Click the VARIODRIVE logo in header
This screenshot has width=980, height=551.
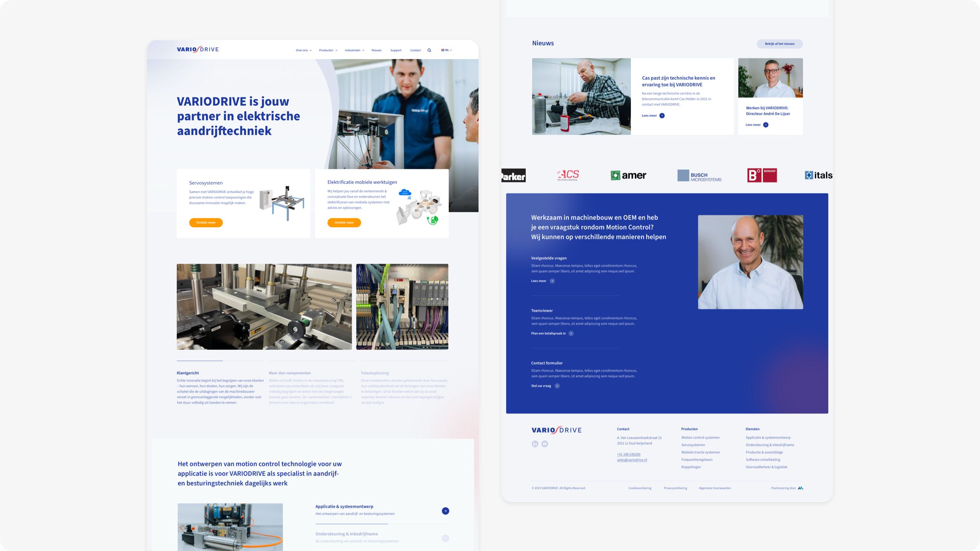tap(198, 49)
